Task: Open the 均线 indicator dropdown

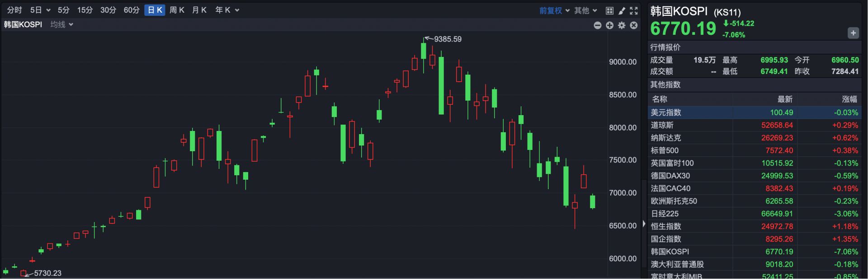Action: (61, 24)
